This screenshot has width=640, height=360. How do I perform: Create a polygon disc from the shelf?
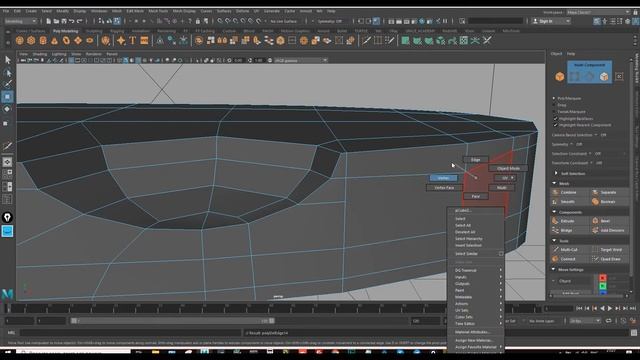click(x=90, y=40)
